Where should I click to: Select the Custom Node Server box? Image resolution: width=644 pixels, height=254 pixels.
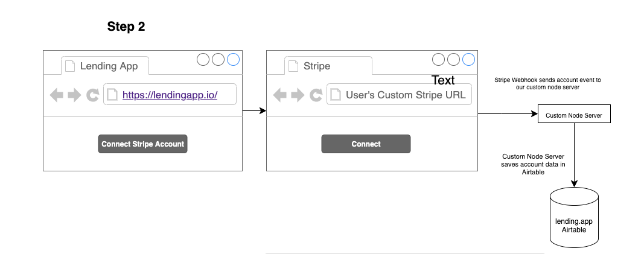pyautogui.click(x=574, y=115)
